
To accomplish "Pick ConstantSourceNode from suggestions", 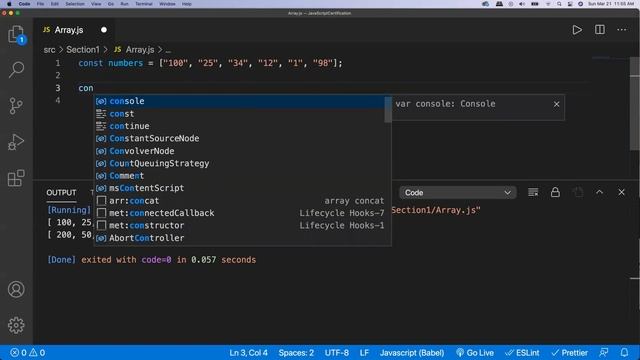I will pyautogui.click(x=240, y=138).
